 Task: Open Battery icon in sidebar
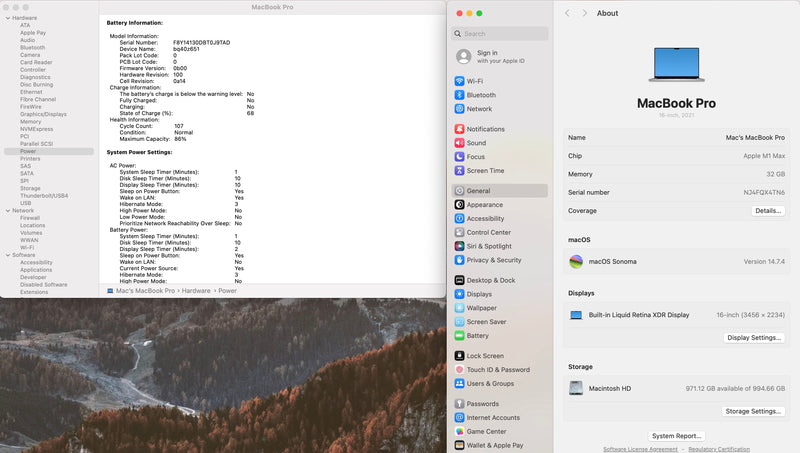(x=459, y=335)
